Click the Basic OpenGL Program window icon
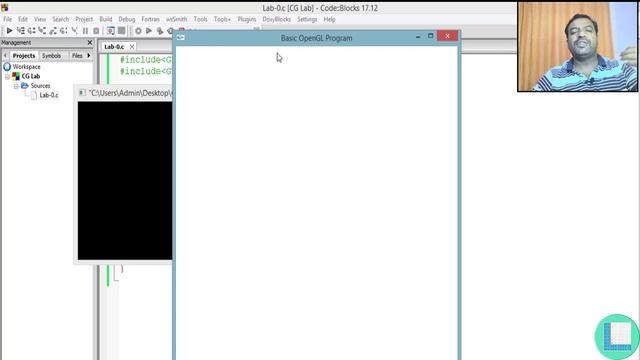The image size is (640, 360). pyautogui.click(x=180, y=37)
